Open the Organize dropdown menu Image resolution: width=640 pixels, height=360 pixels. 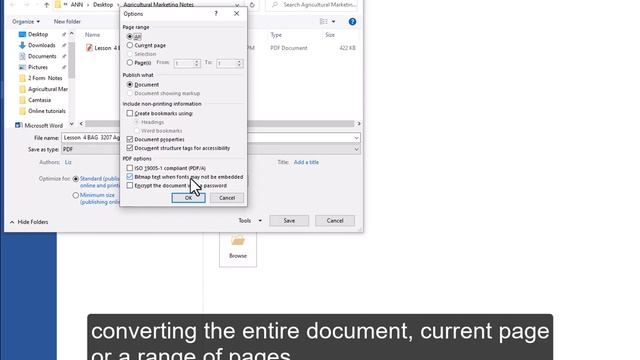pyautogui.click(x=26, y=21)
